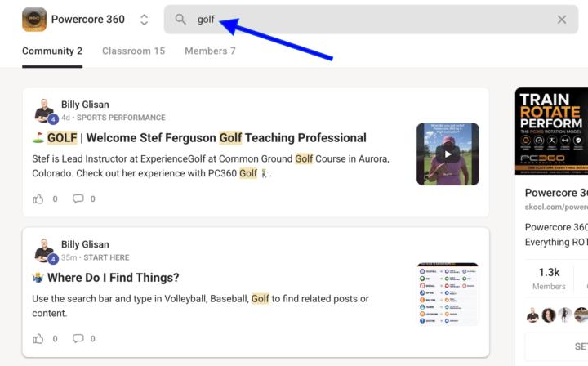Like the Welcome Stef Ferguson post
Viewport: 588px width, 366px height.
[x=38, y=199]
